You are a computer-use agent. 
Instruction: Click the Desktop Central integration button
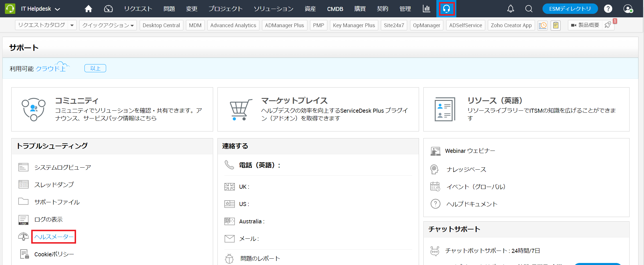(x=161, y=25)
